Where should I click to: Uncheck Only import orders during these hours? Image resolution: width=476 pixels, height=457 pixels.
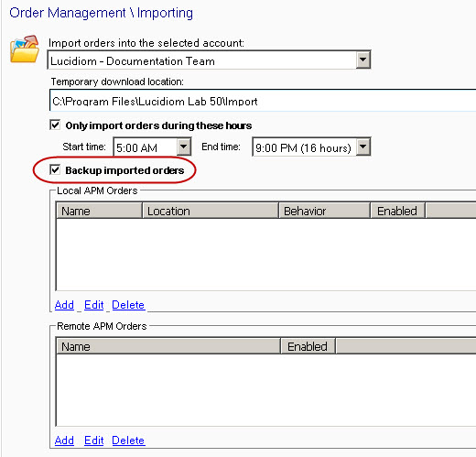pos(55,125)
